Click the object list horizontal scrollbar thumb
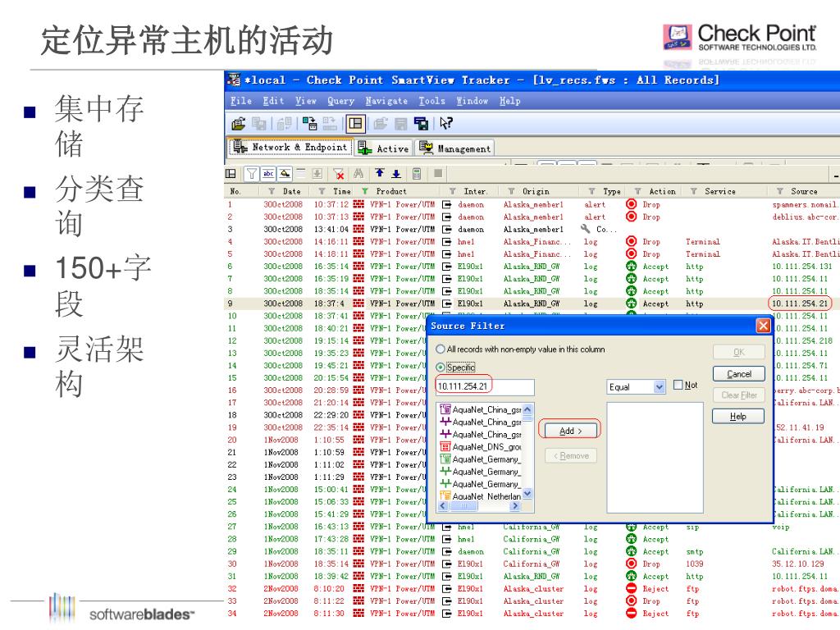This screenshot has width=840, height=630. point(464,505)
